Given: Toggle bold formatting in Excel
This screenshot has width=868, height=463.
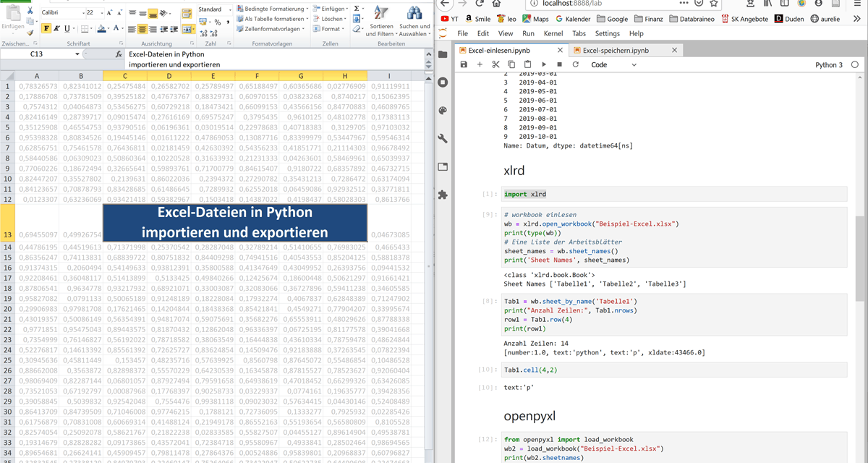Looking at the screenshot, I should (x=46, y=29).
